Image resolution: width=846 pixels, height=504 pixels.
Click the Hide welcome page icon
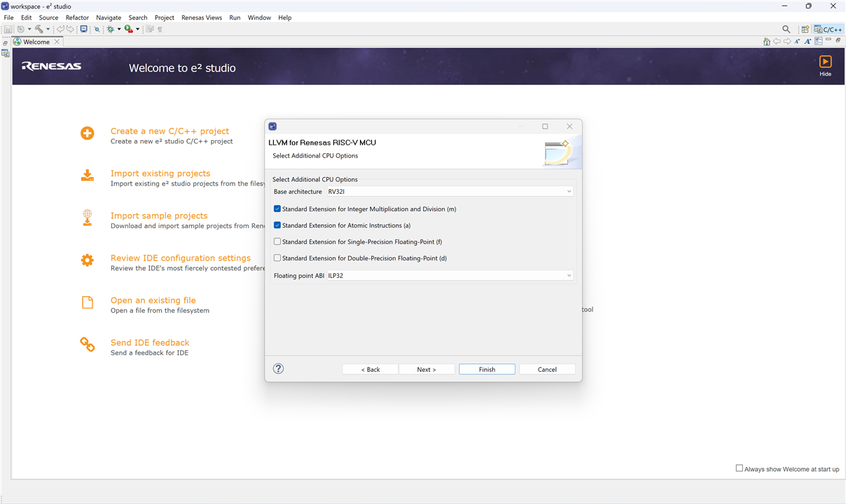825,62
